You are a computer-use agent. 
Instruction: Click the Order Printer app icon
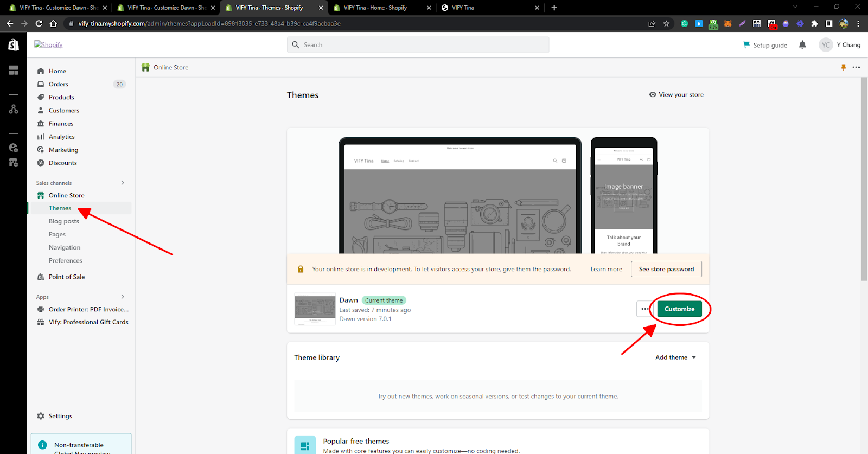click(41, 309)
